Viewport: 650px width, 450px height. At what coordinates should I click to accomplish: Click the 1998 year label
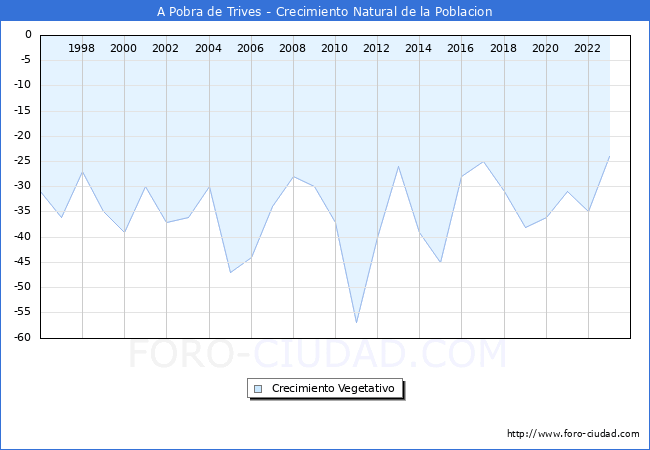82,48
